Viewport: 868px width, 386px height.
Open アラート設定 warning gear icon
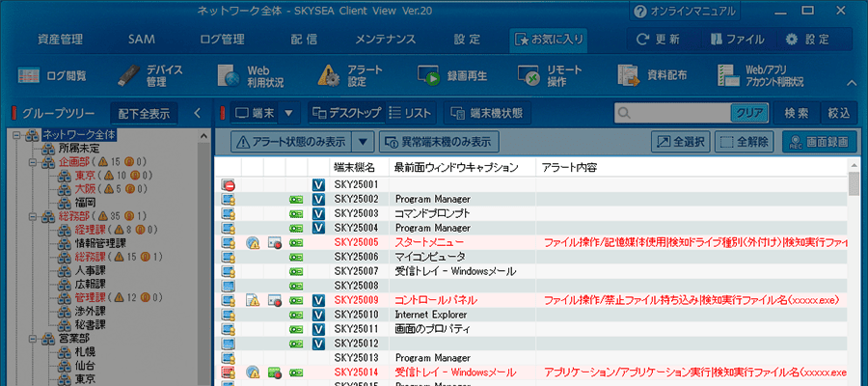pyautogui.click(x=329, y=76)
